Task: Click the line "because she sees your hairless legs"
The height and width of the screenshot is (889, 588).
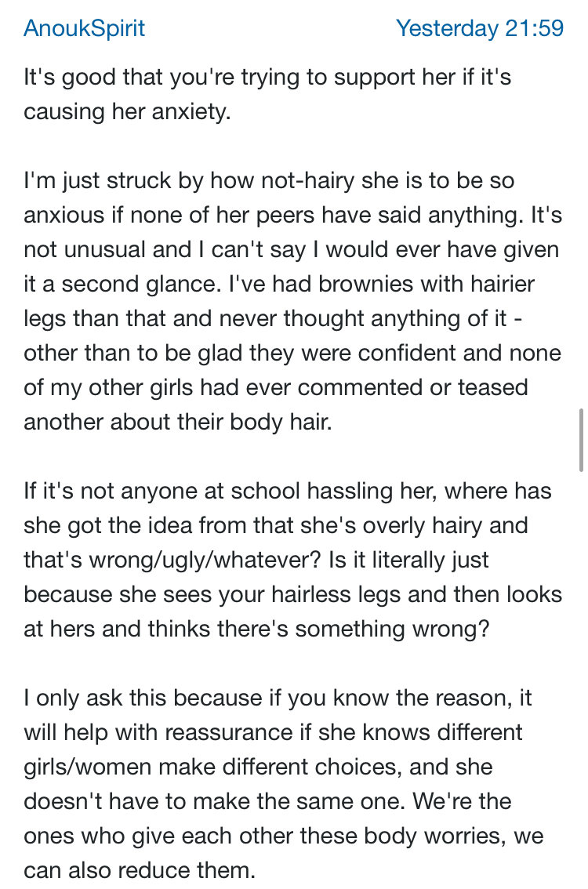Action: tap(212, 595)
